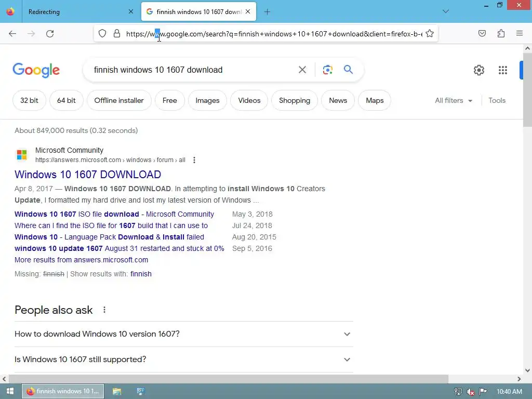Screen dimensions: 532x399
Task: Open network tray icon
Action: (x=458, y=392)
